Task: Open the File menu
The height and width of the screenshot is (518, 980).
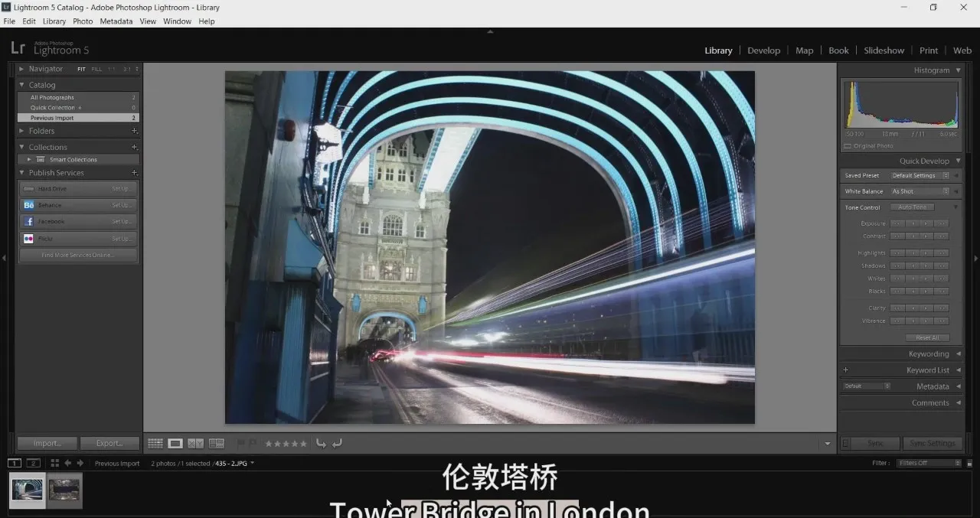Action: [9, 21]
